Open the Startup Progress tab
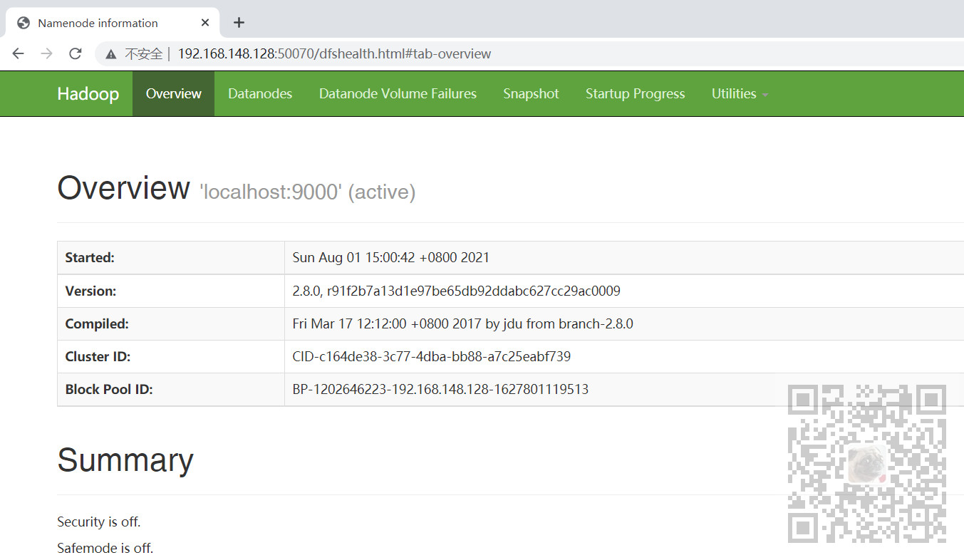 coord(635,93)
